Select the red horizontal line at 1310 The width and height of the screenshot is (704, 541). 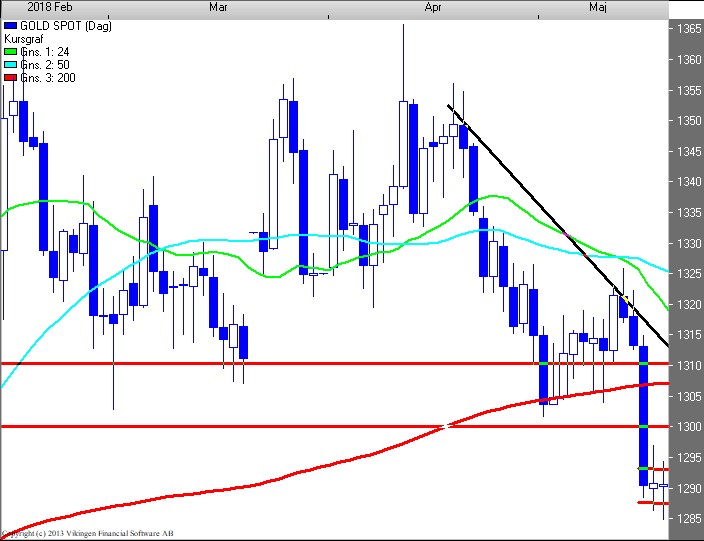coord(300,363)
